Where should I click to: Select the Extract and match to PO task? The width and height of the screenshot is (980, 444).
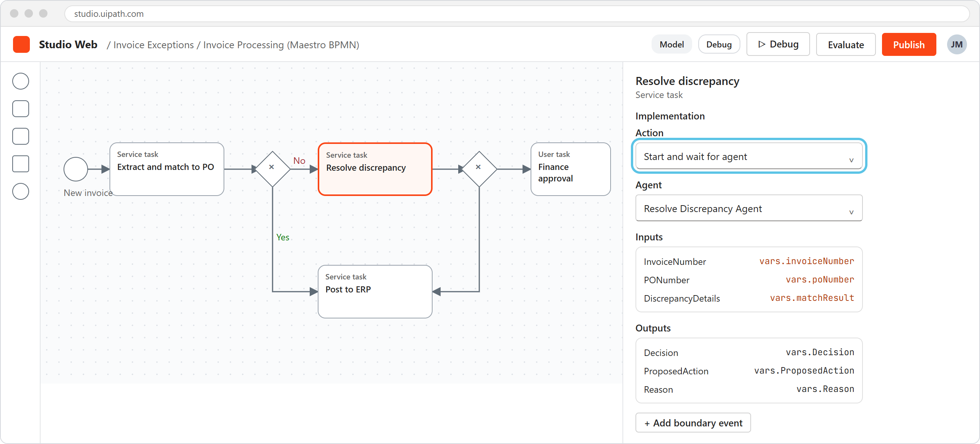click(167, 169)
